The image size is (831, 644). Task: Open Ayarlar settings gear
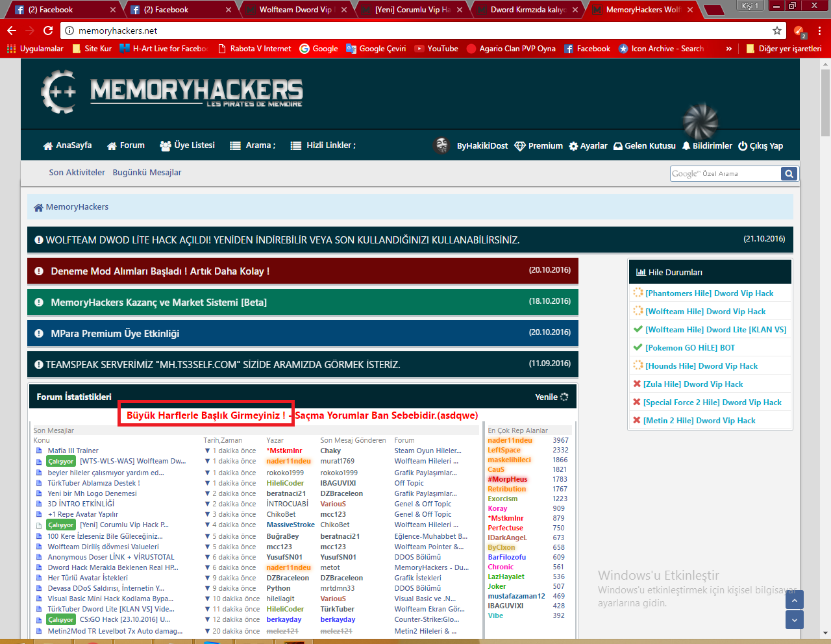(573, 146)
